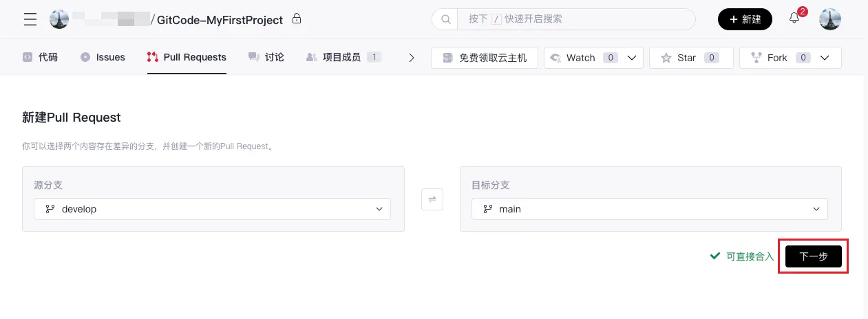Screen dimensions: 868x319
Task: Switch to the Issues tab
Action: tap(103, 57)
